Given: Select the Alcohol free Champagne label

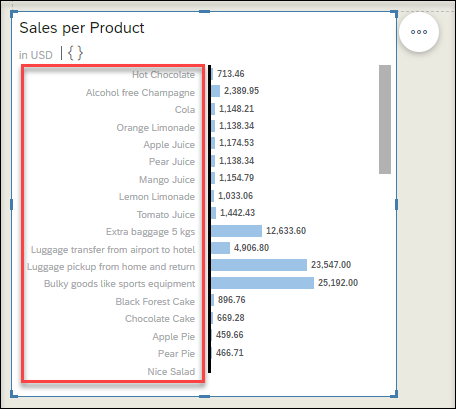Looking at the screenshot, I should coord(140,92).
